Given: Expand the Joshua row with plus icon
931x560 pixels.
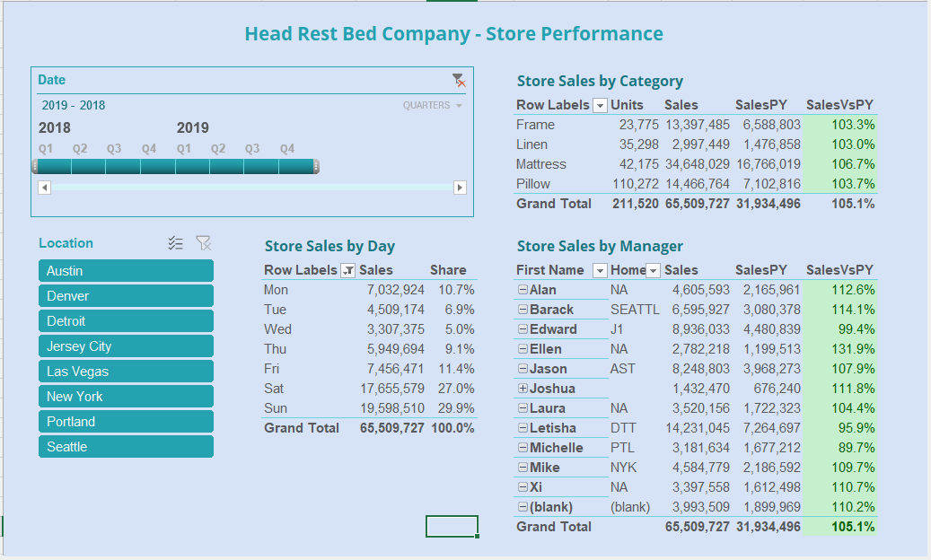Looking at the screenshot, I should tap(523, 389).
